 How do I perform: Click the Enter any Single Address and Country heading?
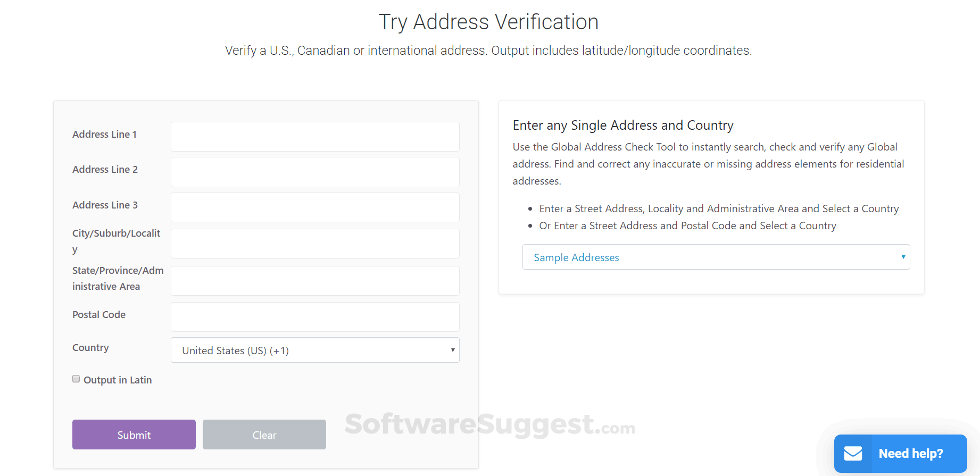click(x=623, y=126)
